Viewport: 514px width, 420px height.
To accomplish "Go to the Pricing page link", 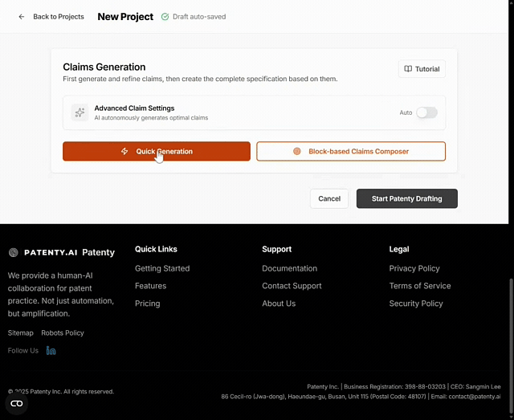I will pyautogui.click(x=147, y=304).
